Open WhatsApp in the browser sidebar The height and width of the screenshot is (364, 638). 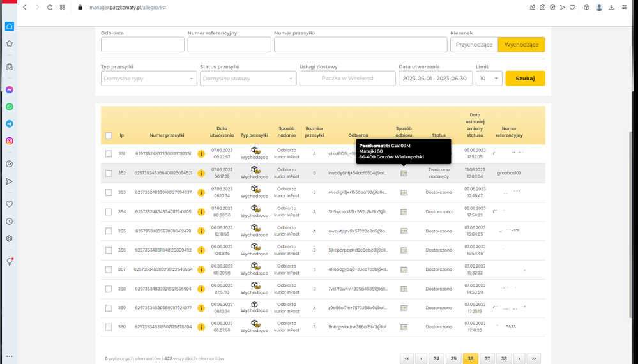[10, 107]
